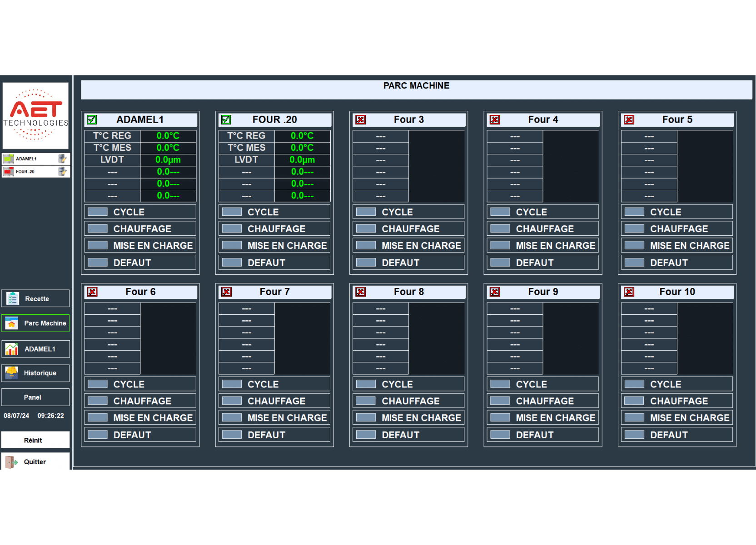Toggle the green checkbox on ADAMEL1 card

coord(92,120)
